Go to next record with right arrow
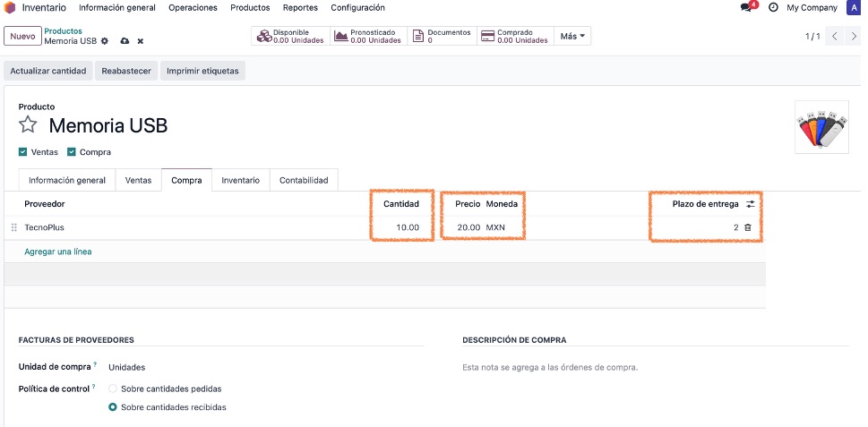This screenshot has height=427, width=868. 855,37
